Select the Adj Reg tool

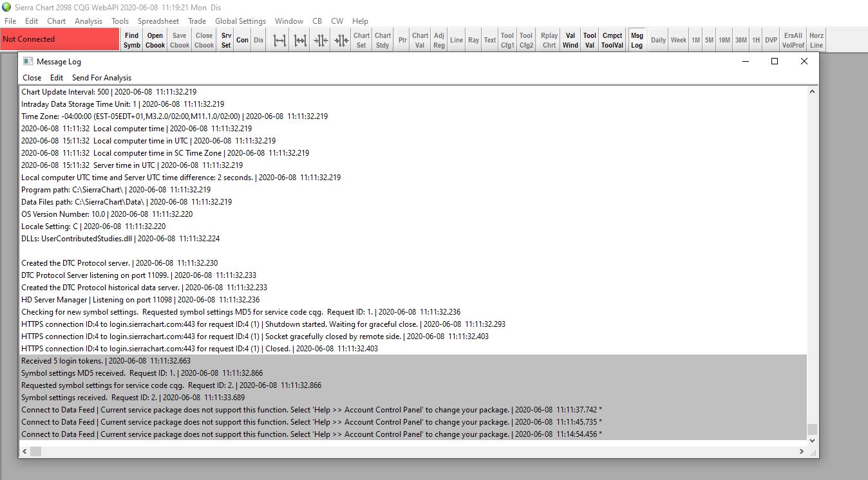click(x=439, y=40)
